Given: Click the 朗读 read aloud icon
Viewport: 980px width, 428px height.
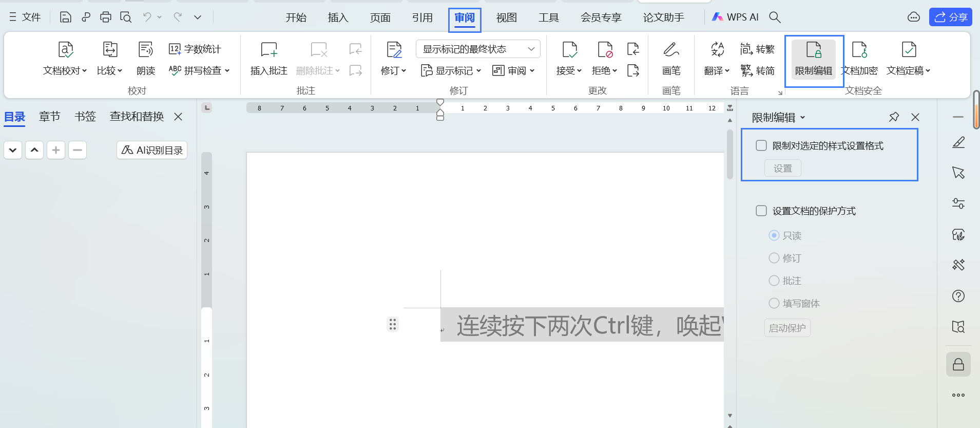Looking at the screenshot, I should (x=146, y=59).
